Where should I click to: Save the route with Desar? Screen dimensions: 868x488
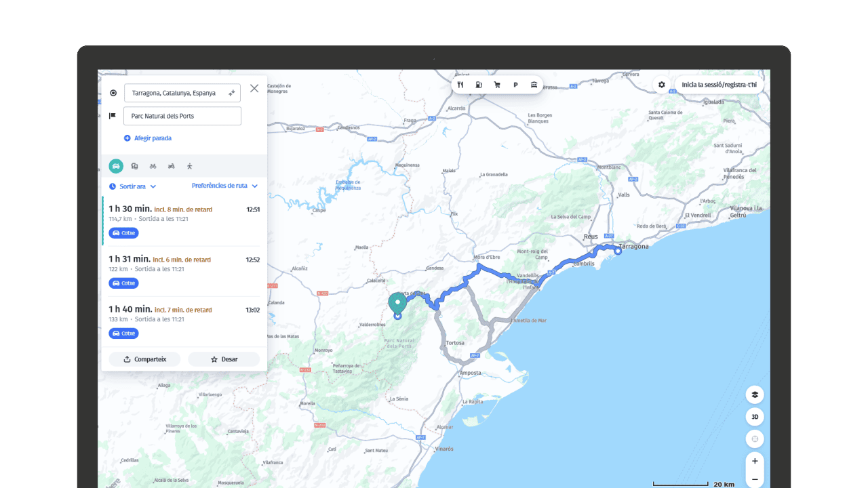click(224, 359)
